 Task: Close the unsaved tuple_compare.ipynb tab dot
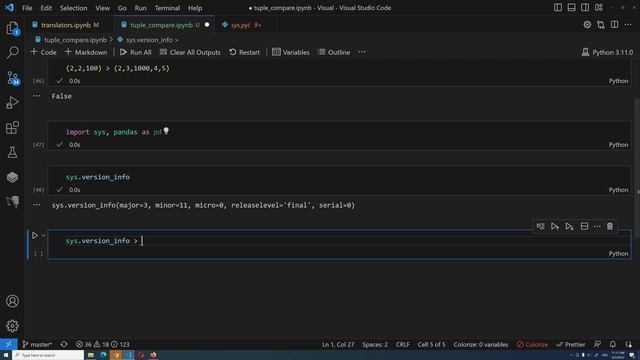(x=207, y=25)
